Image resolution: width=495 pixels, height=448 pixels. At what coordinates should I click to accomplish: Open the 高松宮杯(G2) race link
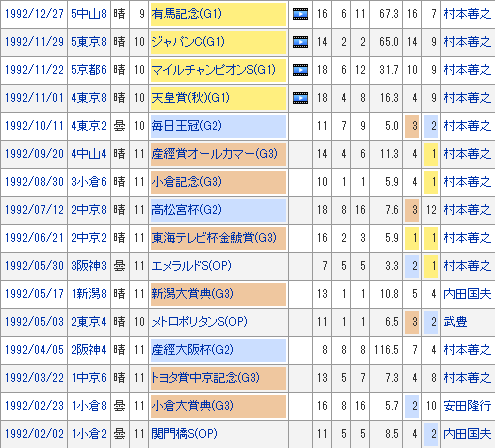186,210
